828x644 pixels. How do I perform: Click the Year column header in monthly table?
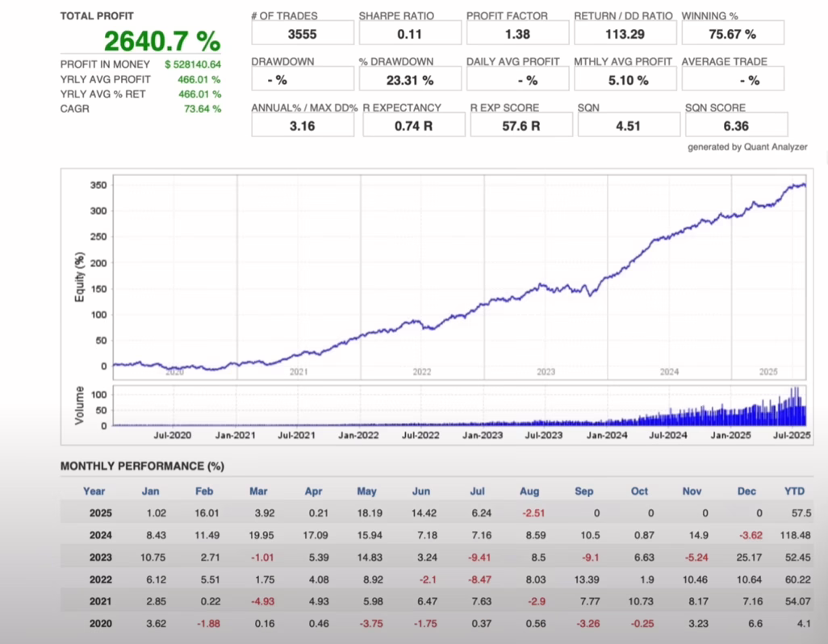[94, 491]
